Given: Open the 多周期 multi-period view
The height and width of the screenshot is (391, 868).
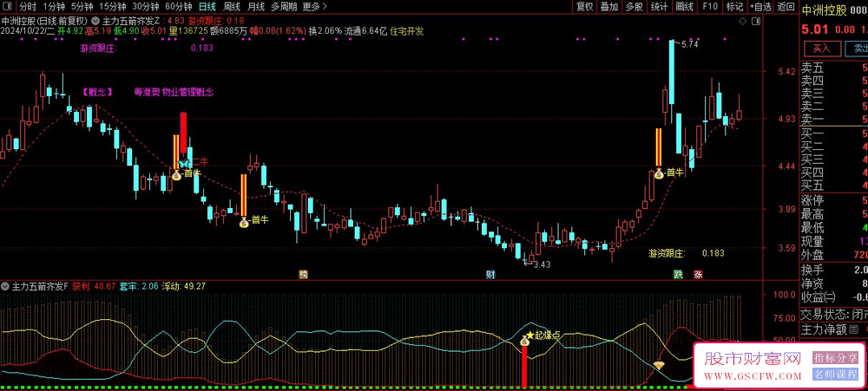Looking at the screenshot, I should pyautogui.click(x=284, y=7).
